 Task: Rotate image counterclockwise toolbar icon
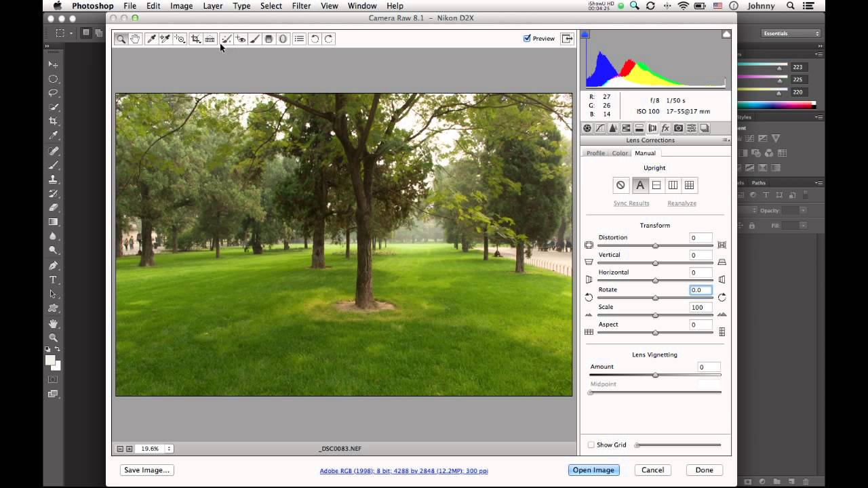tap(315, 39)
